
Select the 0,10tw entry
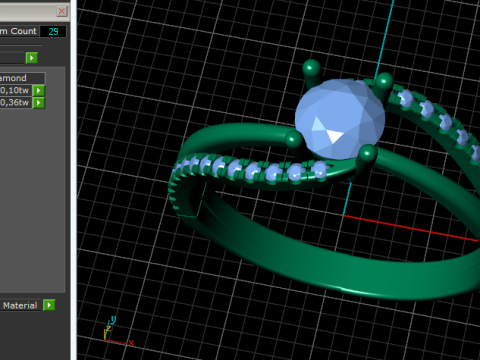[15, 90]
